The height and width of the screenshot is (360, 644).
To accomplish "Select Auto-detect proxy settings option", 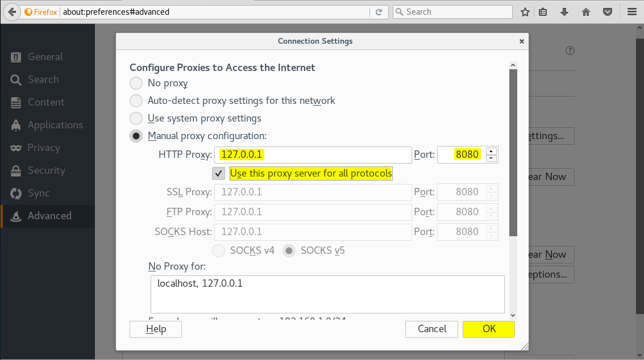I will (136, 101).
